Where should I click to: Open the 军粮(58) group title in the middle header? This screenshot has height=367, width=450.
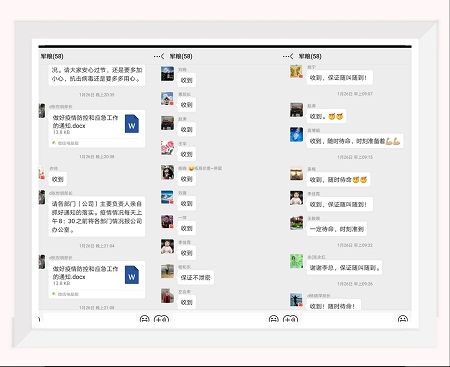click(181, 56)
